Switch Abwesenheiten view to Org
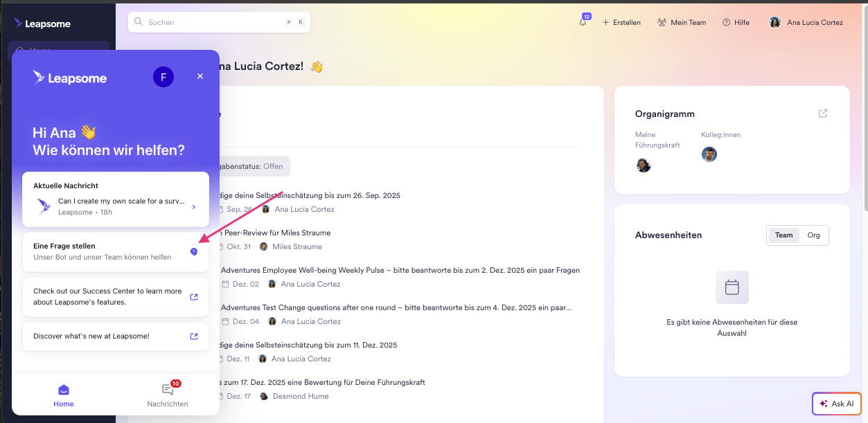The height and width of the screenshot is (423, 868). pyautogui.click(x=813, y=235)
